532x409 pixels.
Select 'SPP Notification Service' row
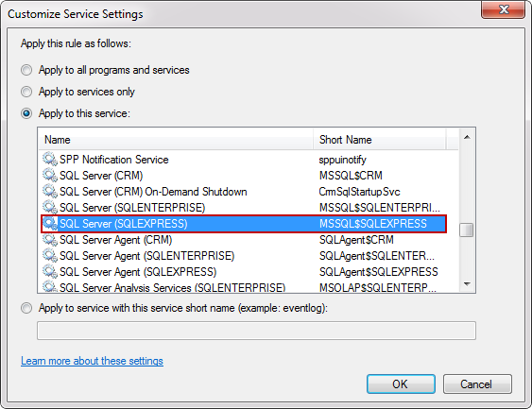(x=243, y=160)
